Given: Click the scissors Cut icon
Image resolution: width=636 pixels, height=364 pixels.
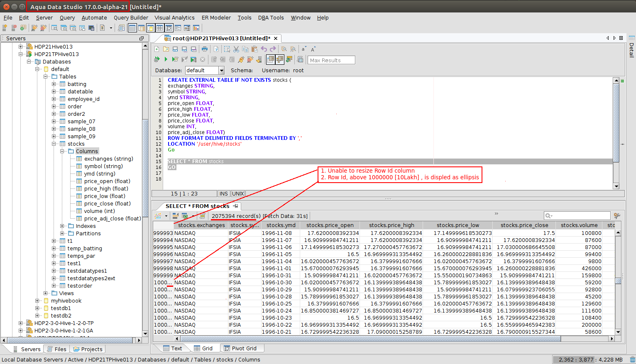Looking at the screenshot, I should click(x=236, y=49).
